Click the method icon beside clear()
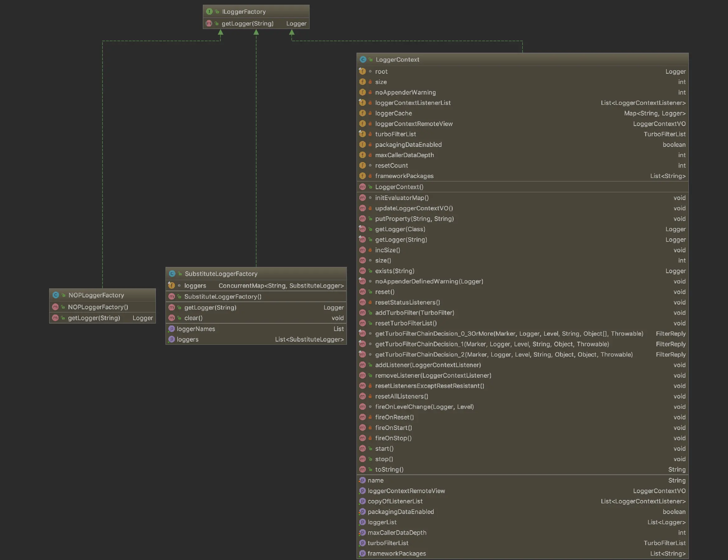This screenshot has height=560, width=728. pyautogui.click(x=171, y=318)
